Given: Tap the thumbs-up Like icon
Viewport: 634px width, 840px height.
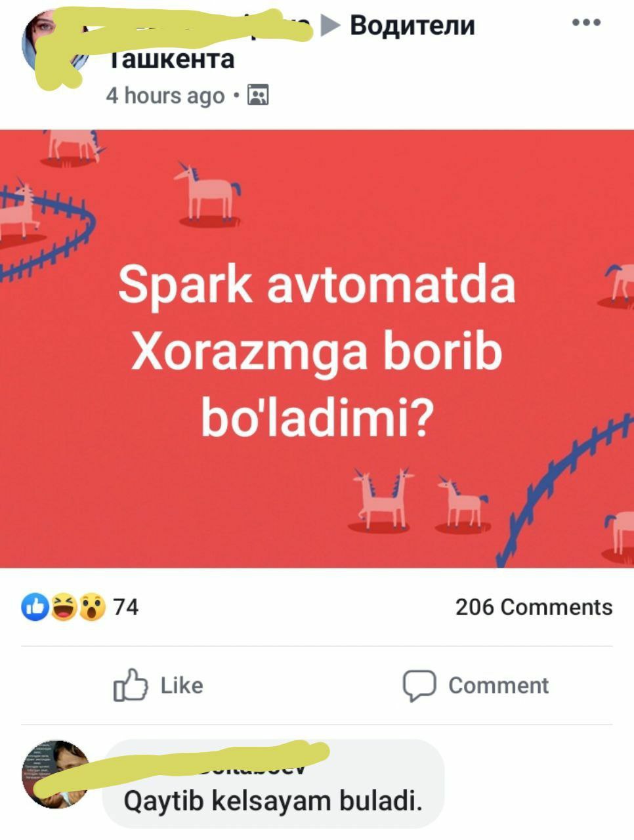Looking at the screenshot, I should (x=130, y=685).
